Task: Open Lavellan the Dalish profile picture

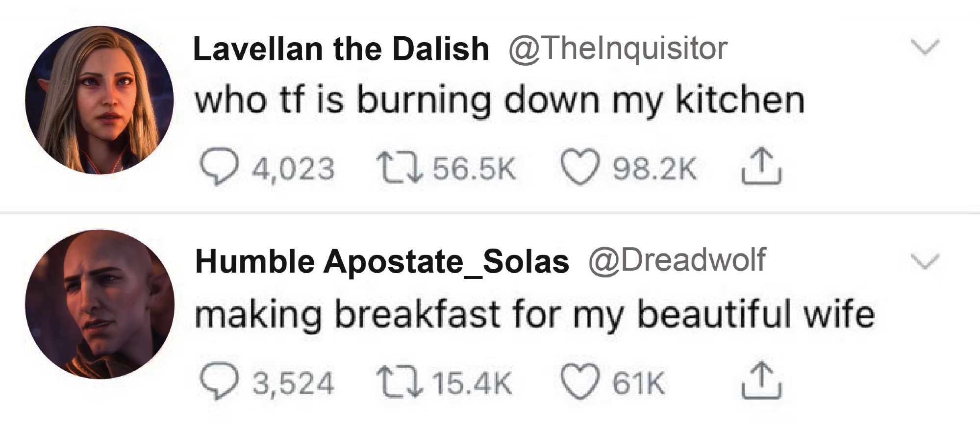Action: click(x=100, y=100)
